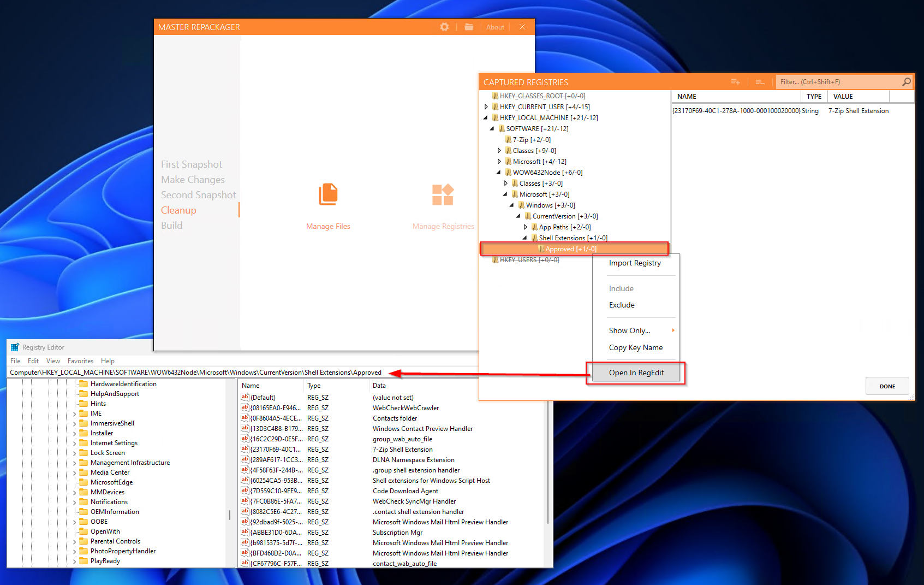
Task: Click the string icon of {08165EA0-E946... value
Action: click(x=245, y=407)
